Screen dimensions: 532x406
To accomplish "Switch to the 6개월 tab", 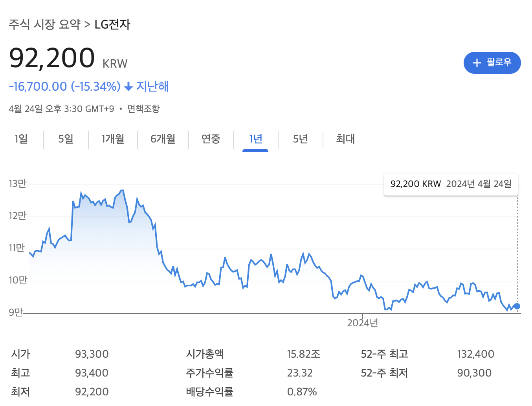I will [x=163, y=139].
